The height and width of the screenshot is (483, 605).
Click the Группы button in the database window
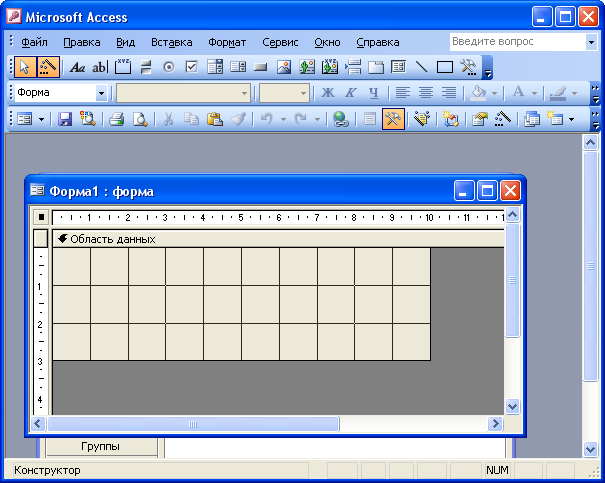tap(101, 446)
